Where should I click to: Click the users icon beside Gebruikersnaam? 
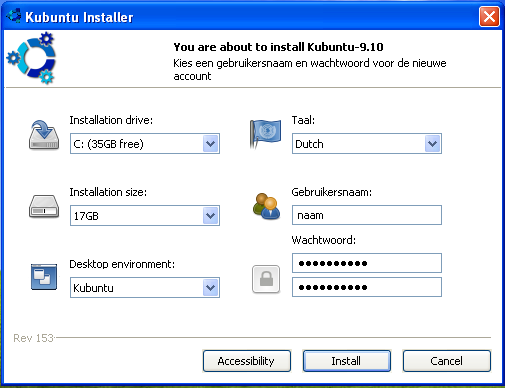coord(266,206)
